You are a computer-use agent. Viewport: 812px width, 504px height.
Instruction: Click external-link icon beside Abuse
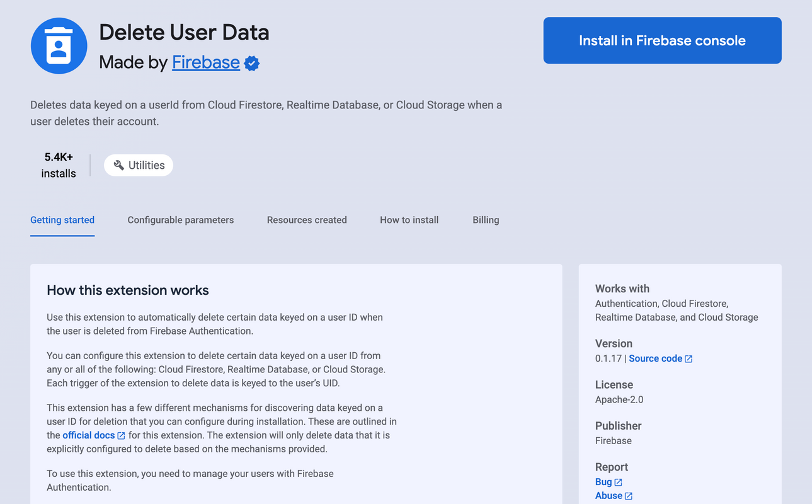[629, 496]
